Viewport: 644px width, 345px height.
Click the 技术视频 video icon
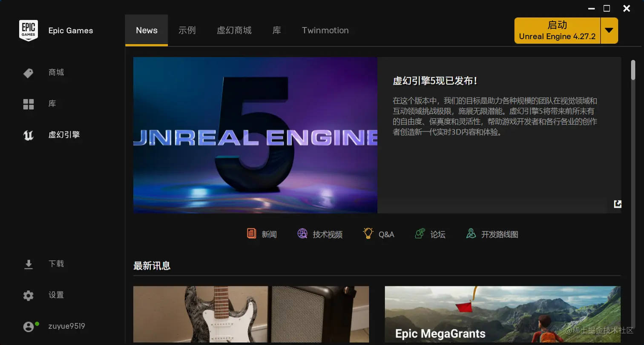point(302,234)
